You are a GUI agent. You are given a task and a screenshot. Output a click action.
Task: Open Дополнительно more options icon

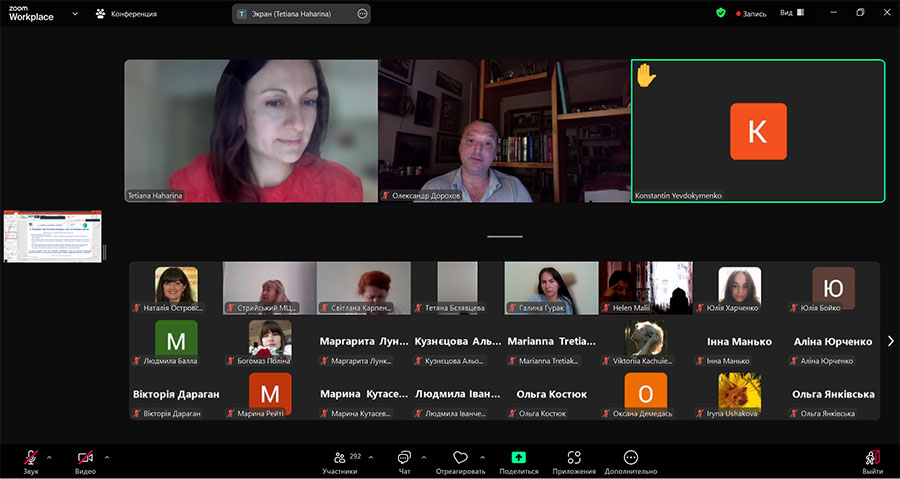(x=631, y=457)
